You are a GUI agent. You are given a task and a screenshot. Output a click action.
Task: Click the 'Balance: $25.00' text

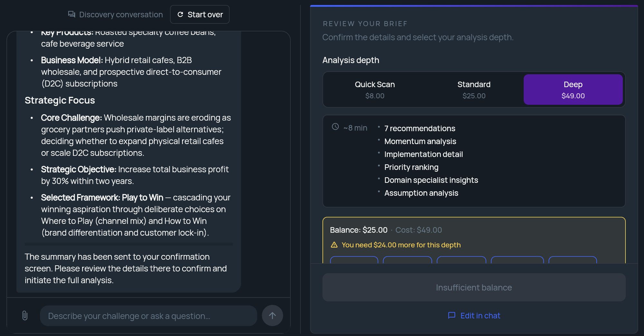[359, 230]
